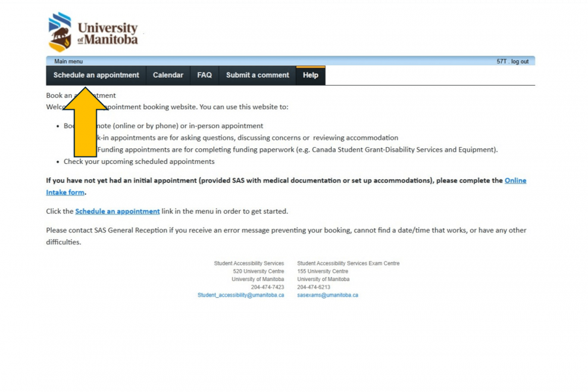Screen dimensions: 588x392
Task: Click the Student Accessibility Services Exam Centre heading
Action: pyautogui.click(x=348, y=263)
